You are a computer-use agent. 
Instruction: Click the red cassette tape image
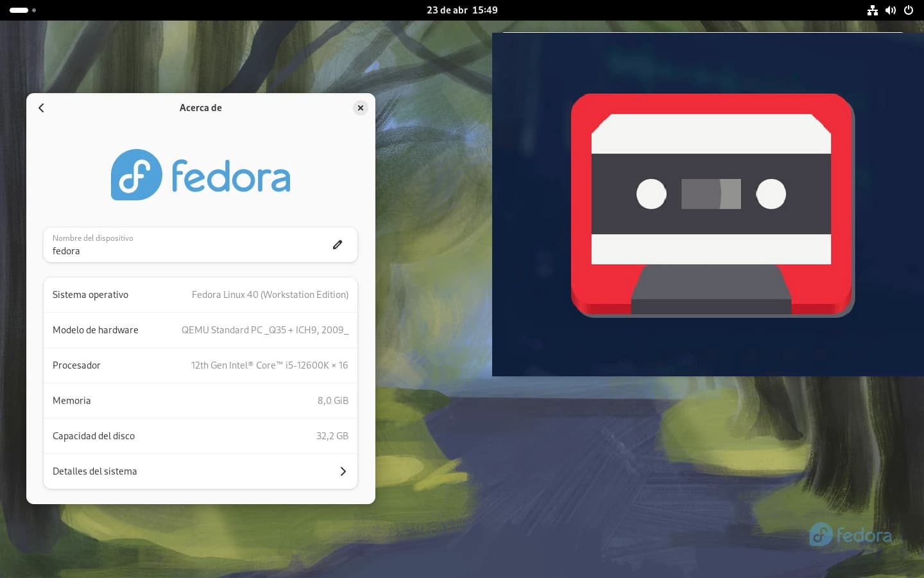[x=712, y=206]
